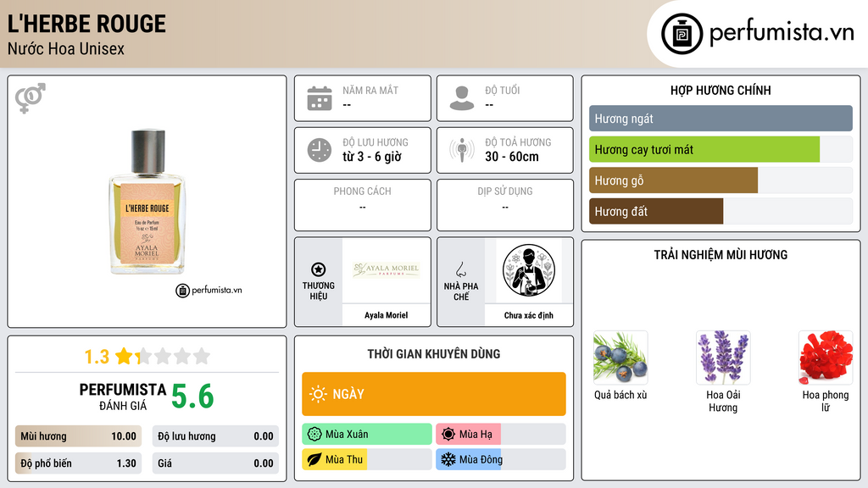Click the perfumista.vn site name in header

pyautogui.click(x=782, y=32)
